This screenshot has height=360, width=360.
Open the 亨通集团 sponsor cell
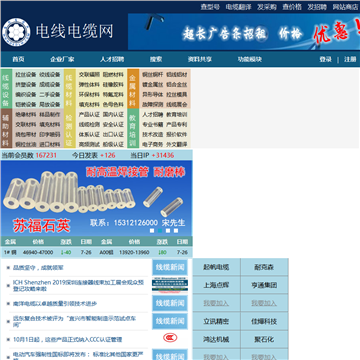pos(264,285)
